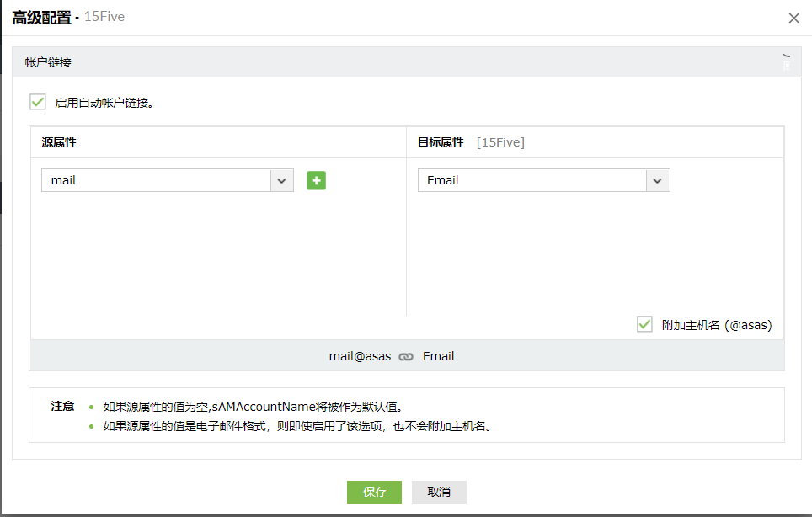Click the chain link icon between mail@asas and Email
Viewport: 812px width, 517px height.
(406, 356)
